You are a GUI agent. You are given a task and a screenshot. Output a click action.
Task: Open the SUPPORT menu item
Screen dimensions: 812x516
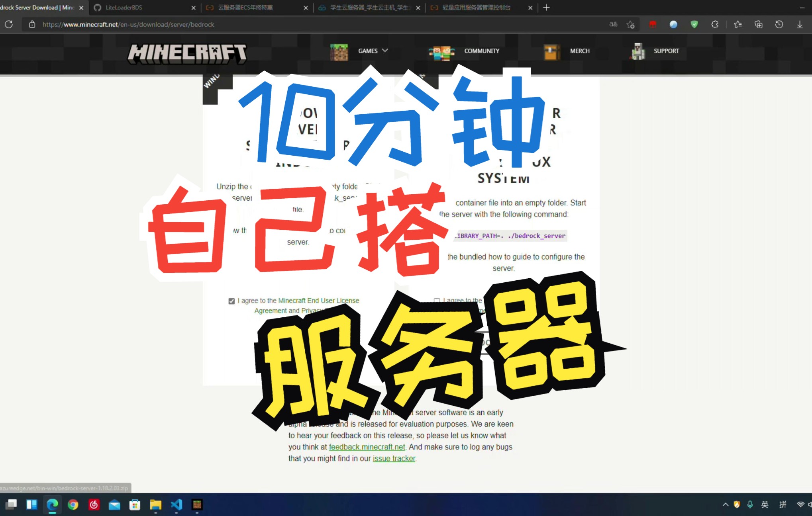666,51
